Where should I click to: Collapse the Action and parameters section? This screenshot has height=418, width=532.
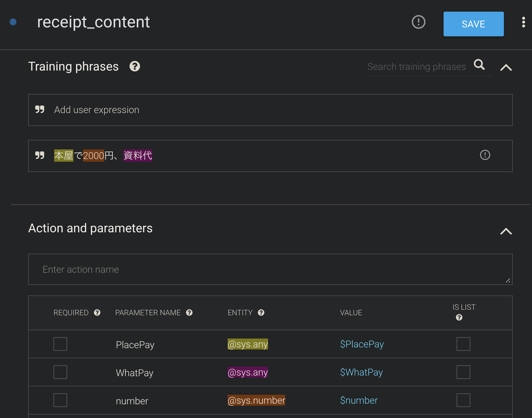[506, 231]
